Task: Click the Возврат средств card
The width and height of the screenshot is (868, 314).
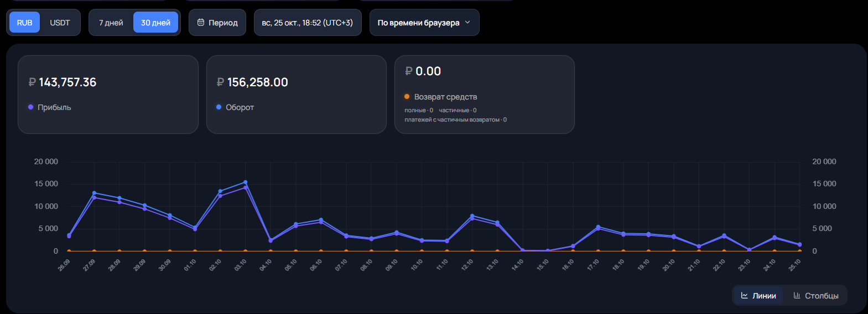Action: 485,95
